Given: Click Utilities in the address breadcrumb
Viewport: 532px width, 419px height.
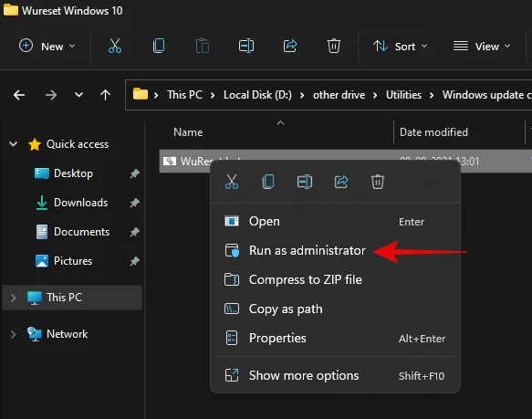Looking at the screenshot, I should [x=403, y=95].
